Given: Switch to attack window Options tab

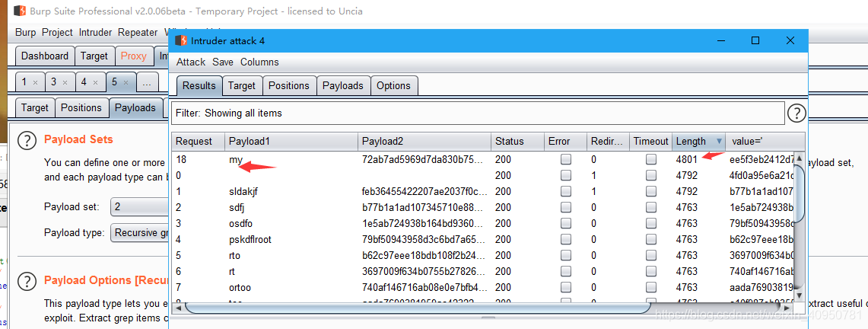Looking at the screenshot, I should pos(393,86).
